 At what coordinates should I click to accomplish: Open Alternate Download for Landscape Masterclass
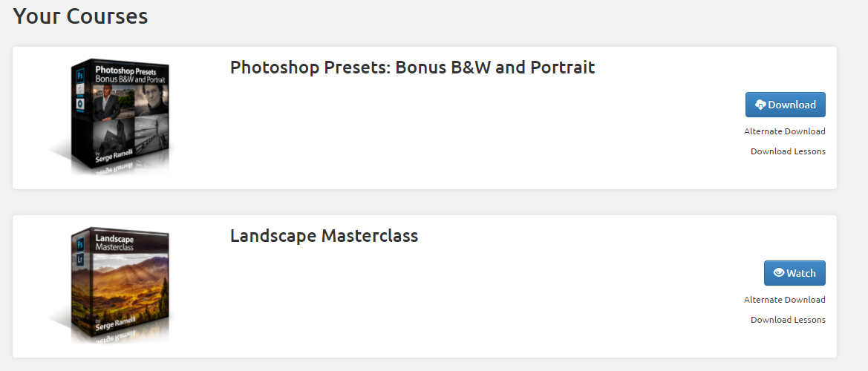tap(784, 300)
